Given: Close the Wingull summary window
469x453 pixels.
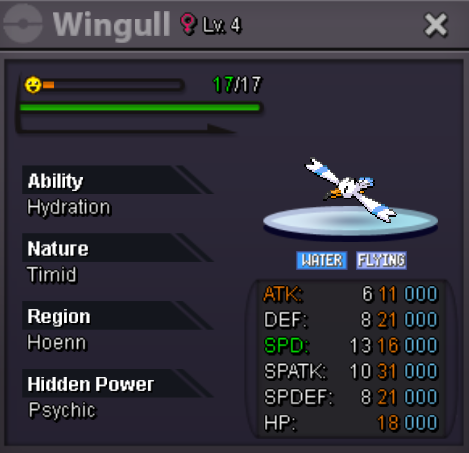Looking at the screenshot, I should click(x=435, y=25).
